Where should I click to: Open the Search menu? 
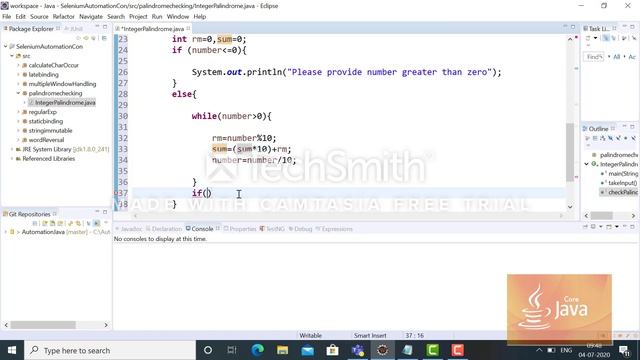click(116, 17)
